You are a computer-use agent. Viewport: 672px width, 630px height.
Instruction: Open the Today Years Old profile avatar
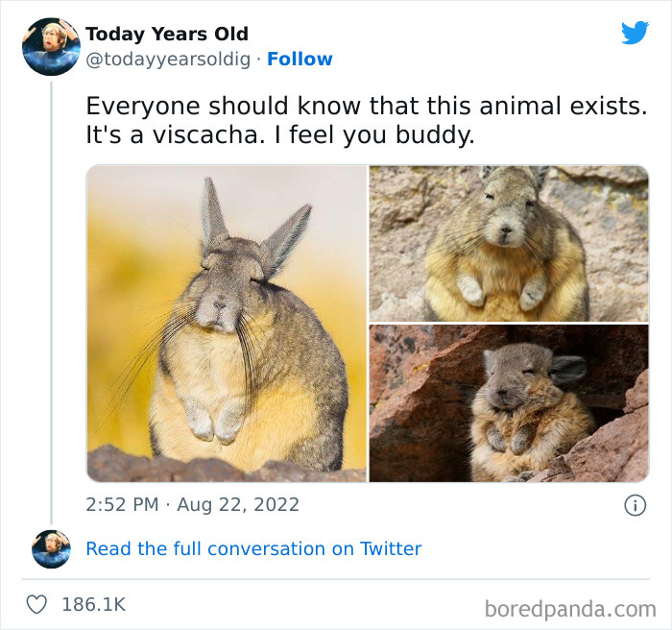tap(51, 47)
